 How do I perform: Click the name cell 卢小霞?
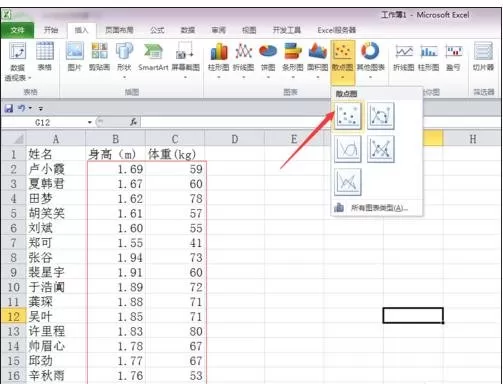[x=56, y=169]
